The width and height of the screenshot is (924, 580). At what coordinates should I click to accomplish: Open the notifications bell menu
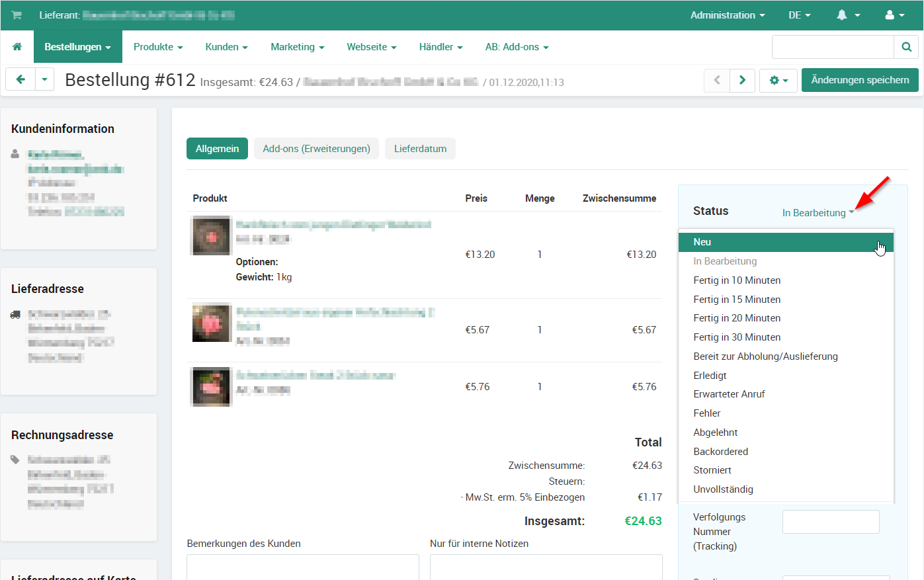click(x=848, y=15)
